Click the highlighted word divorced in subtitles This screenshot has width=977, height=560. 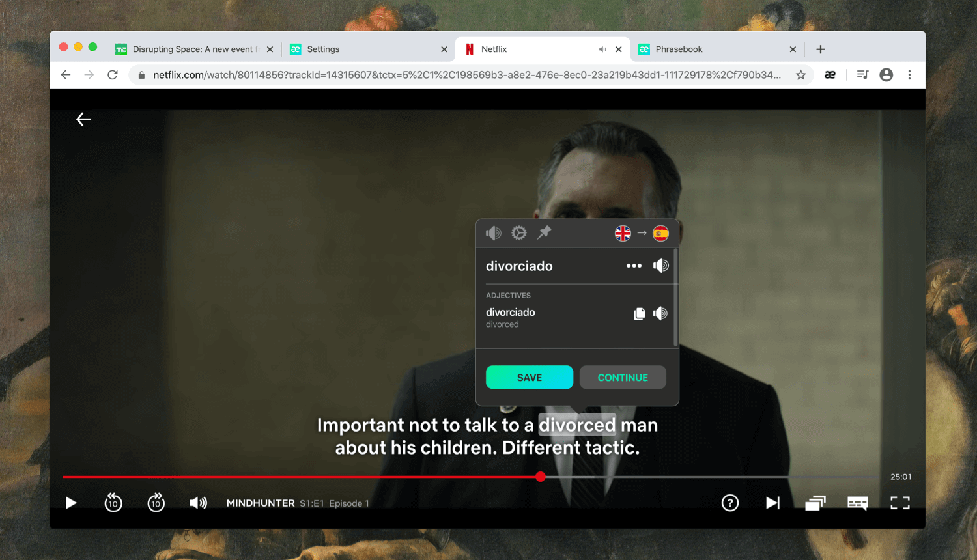(x=576, y=425)
